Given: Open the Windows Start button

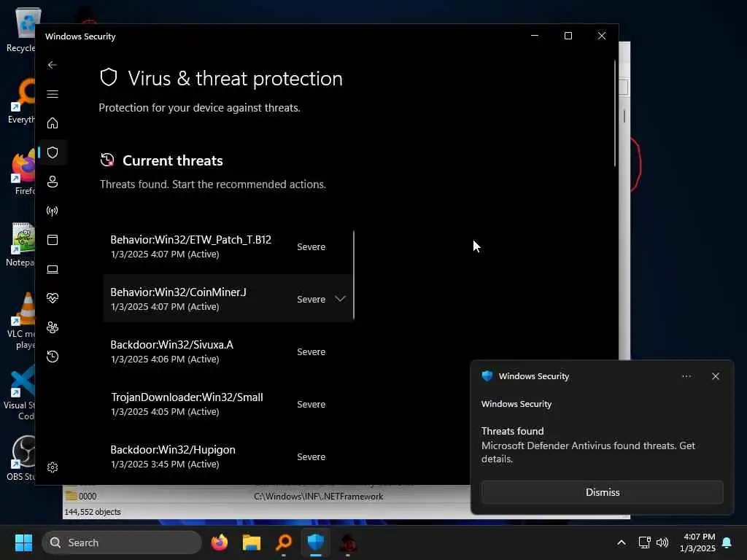Looking at the screenshot, I should [x=23, y=542].
